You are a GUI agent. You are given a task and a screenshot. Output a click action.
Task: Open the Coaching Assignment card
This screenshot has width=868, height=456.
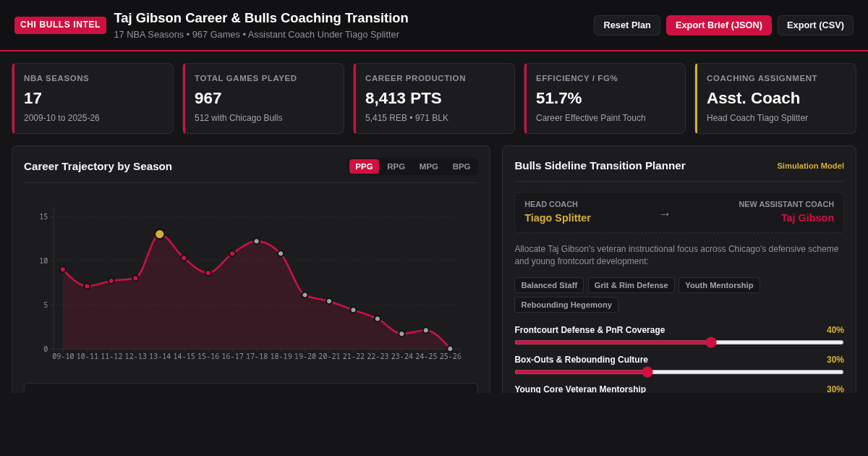click(x=775, y=98)
